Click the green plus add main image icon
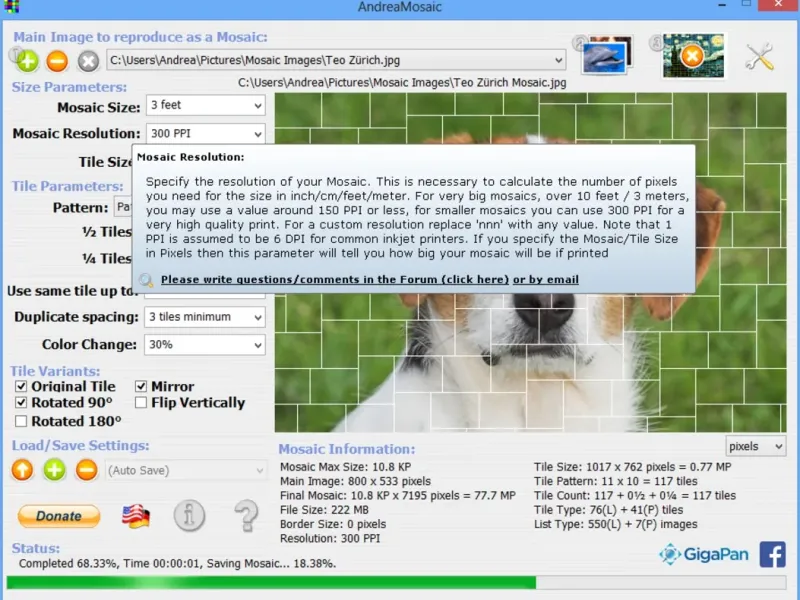800x600 pixels. (x=27, y=61)
